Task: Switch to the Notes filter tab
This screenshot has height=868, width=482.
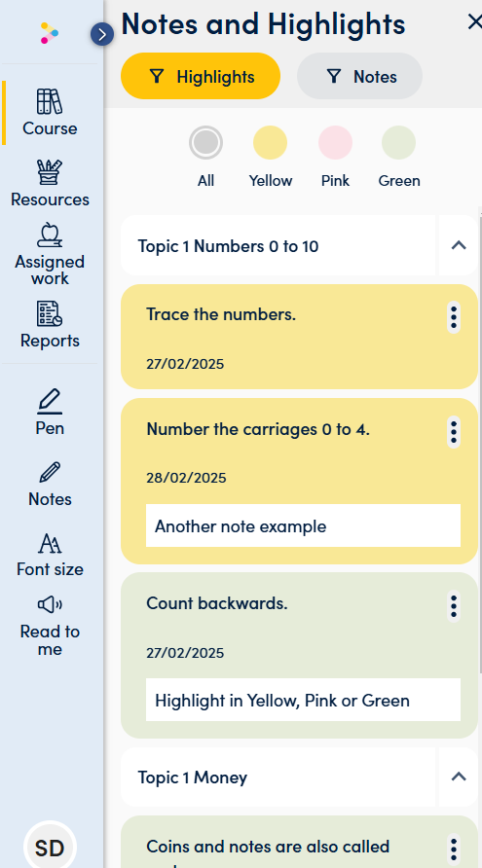Action: [360, 77]
